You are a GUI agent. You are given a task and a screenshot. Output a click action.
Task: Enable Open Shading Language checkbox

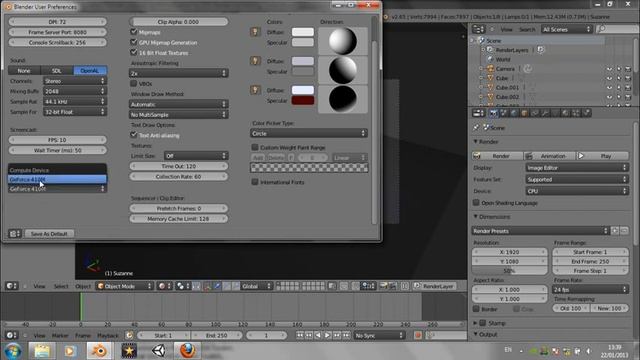pyautogui.click(x=476, y=202)
